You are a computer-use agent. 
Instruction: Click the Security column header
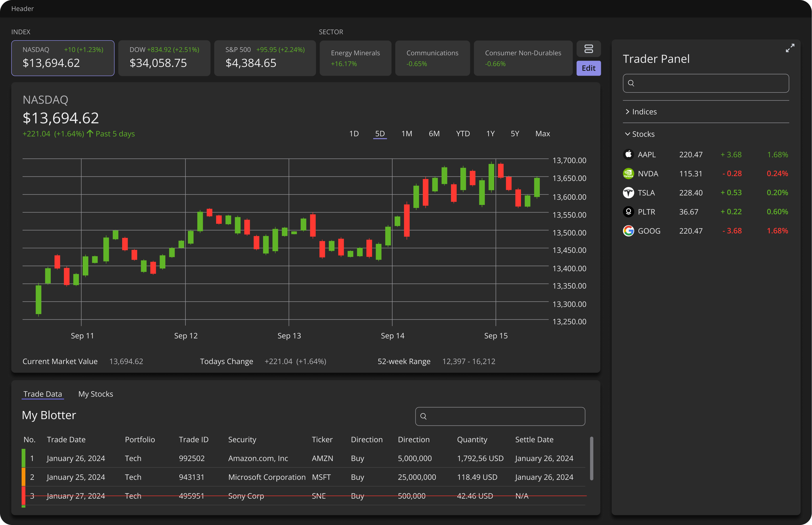pyautogui.click(x=242, y=440)
